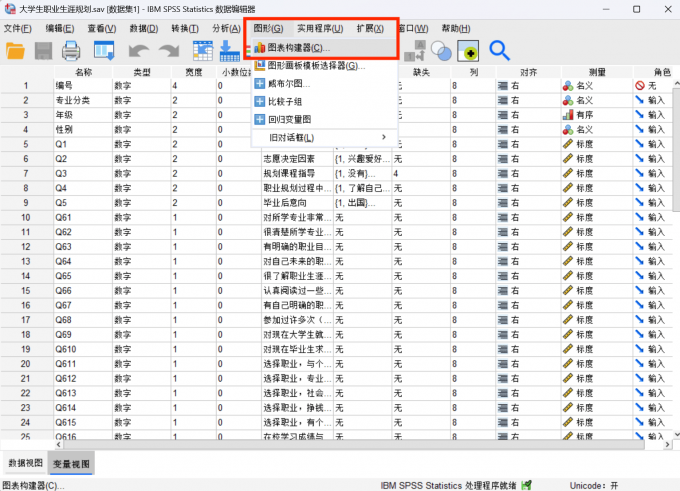Open the 文件 menu

[17, 29]
